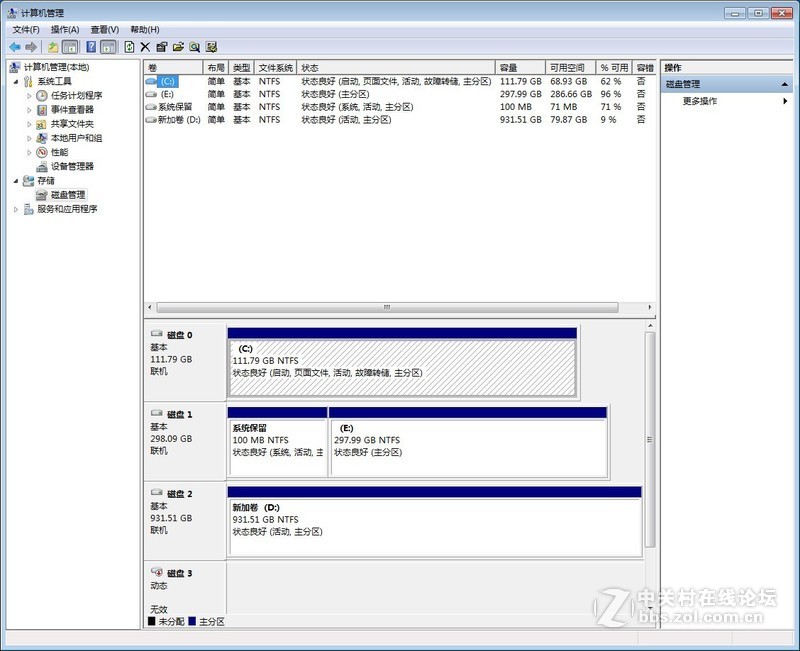The width and height of the screenshot is (800, 651).
Task: Select the (C:) volume row
Action: coord(399,82)
